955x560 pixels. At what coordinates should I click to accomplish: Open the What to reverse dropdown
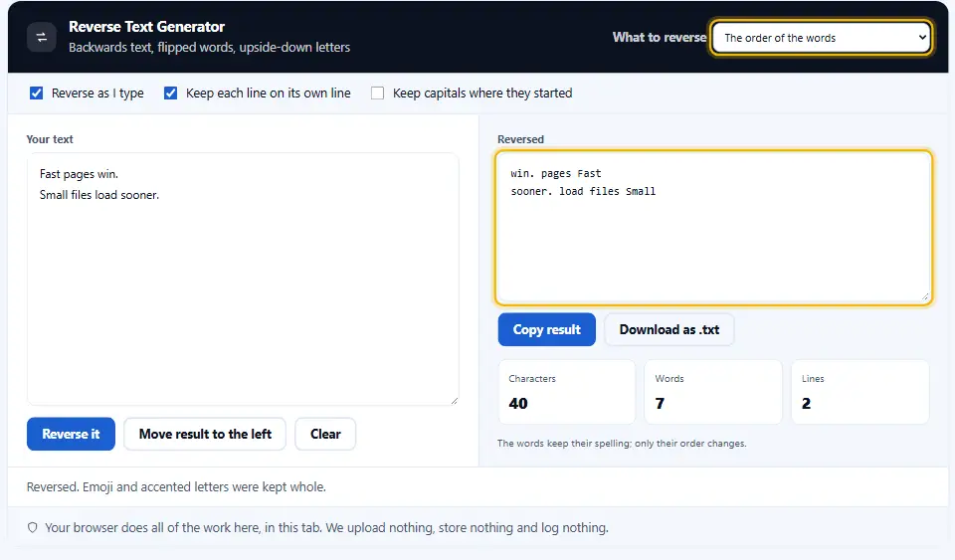pos(821,38)
